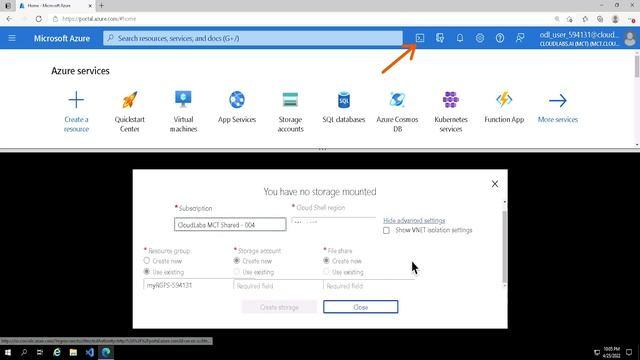Click the taskbar clock
Screen dimensions: 640x360
611,352
